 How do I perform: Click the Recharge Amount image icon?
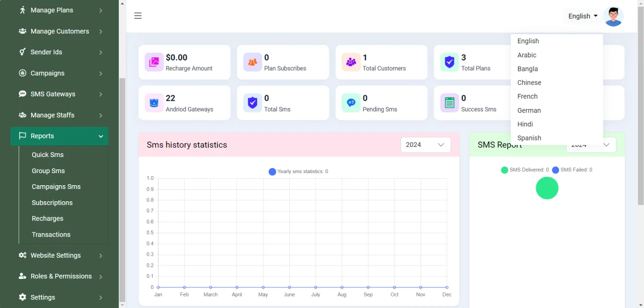point(154,62)
